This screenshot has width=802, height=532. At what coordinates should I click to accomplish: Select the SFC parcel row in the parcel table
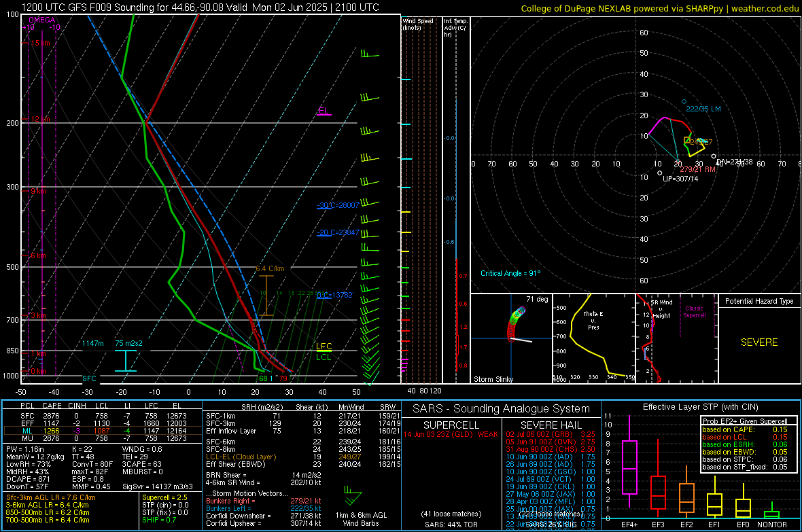coord(103,416)
